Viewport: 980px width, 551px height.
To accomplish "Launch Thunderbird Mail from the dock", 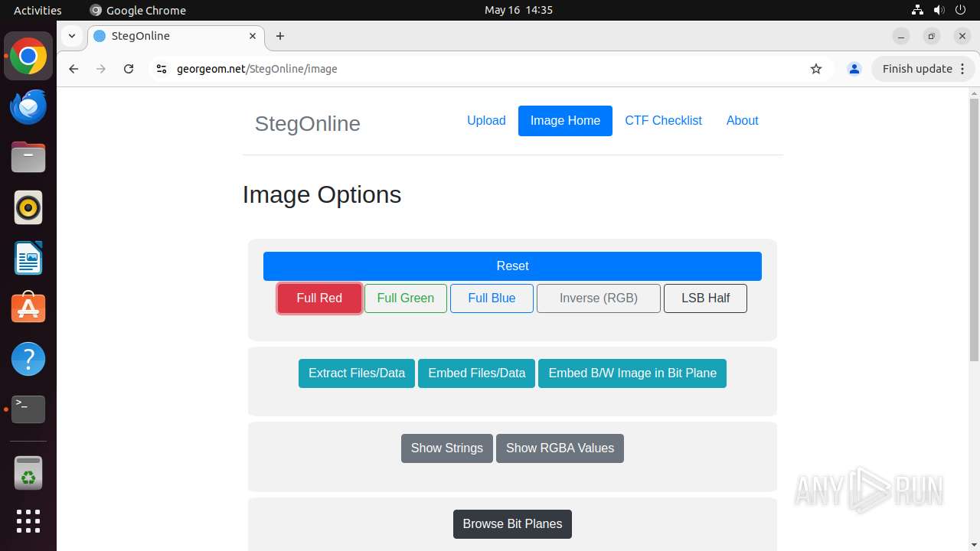I will point(28,107).
